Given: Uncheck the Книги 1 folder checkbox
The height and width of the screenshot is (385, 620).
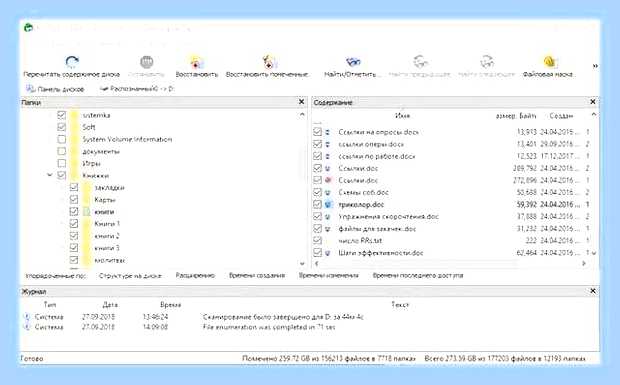Looking at the screenshot, I should tap(74, 224).
